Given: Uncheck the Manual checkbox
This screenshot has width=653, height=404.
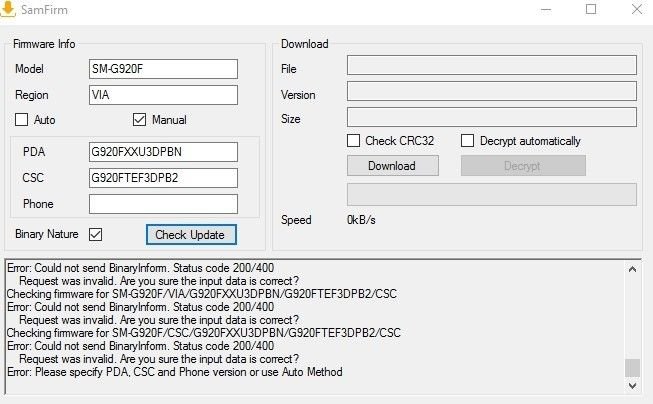Looking at the screenshot, I should coord(140,120).
